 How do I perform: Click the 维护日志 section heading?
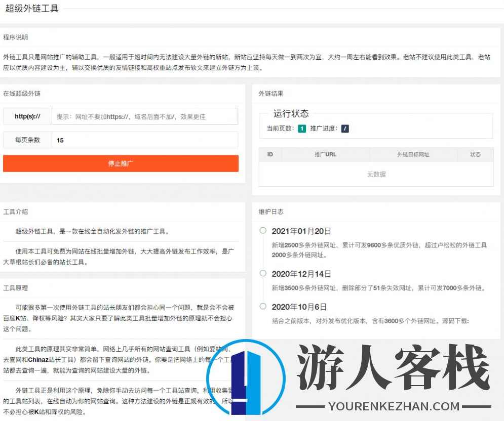[x=270, y=212]
